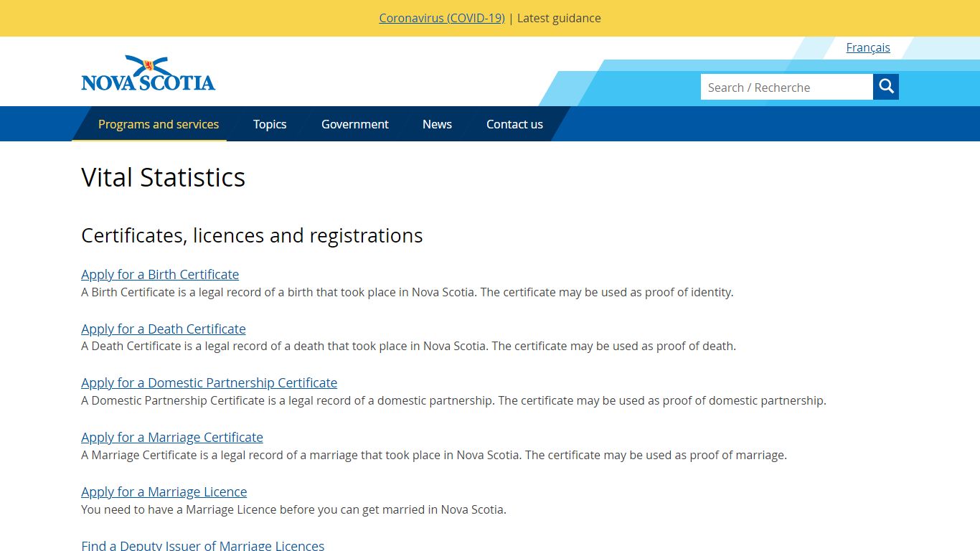Click the Vital Statistics heading
This screenshot has height=551, width=980.
(x=164, y=177)
